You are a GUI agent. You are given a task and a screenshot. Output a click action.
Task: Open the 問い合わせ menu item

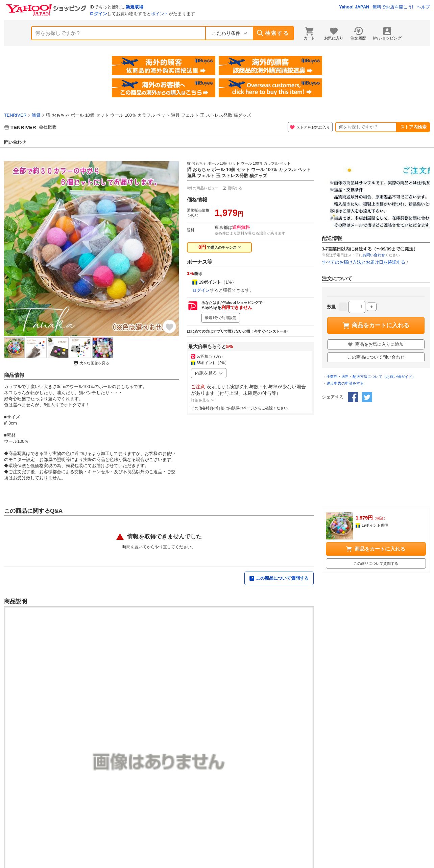click(x=15, y=142)
